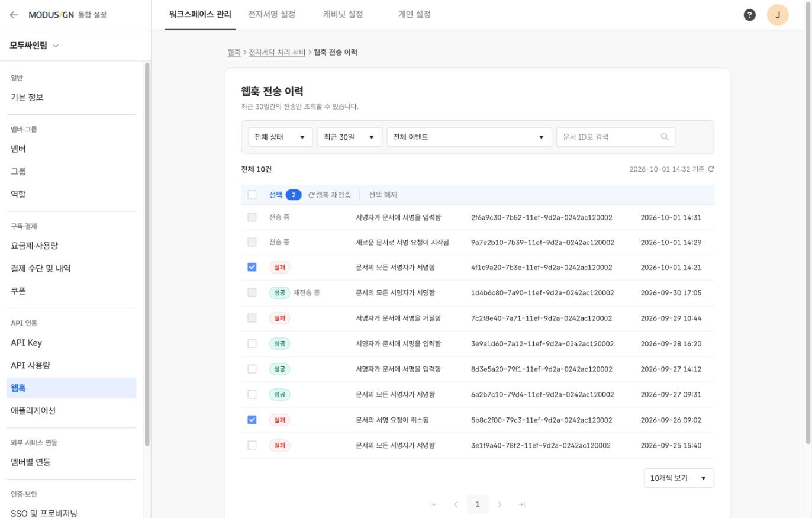Click the 문서 ID로 검색 input field
Screen dimensions: 812x518
(616, 137)
